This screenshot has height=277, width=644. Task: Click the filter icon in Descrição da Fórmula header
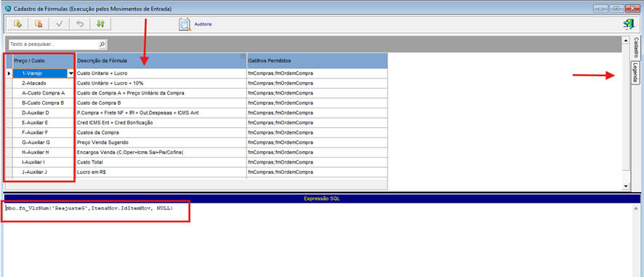coord(243,56)
